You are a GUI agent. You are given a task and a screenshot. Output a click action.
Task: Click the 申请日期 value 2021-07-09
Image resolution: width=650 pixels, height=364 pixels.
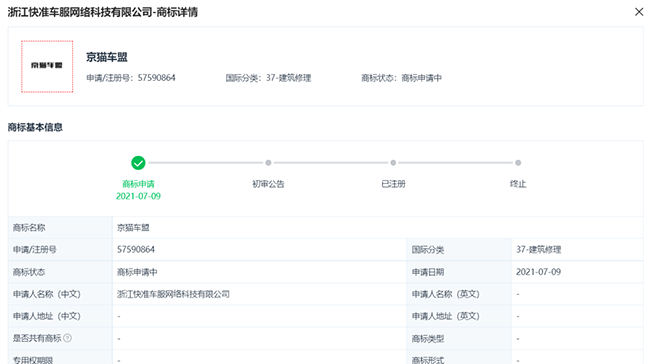pos(538,272)
